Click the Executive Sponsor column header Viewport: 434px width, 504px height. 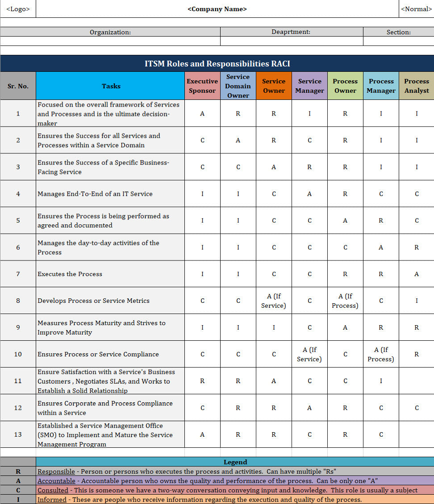coord(202,86)
